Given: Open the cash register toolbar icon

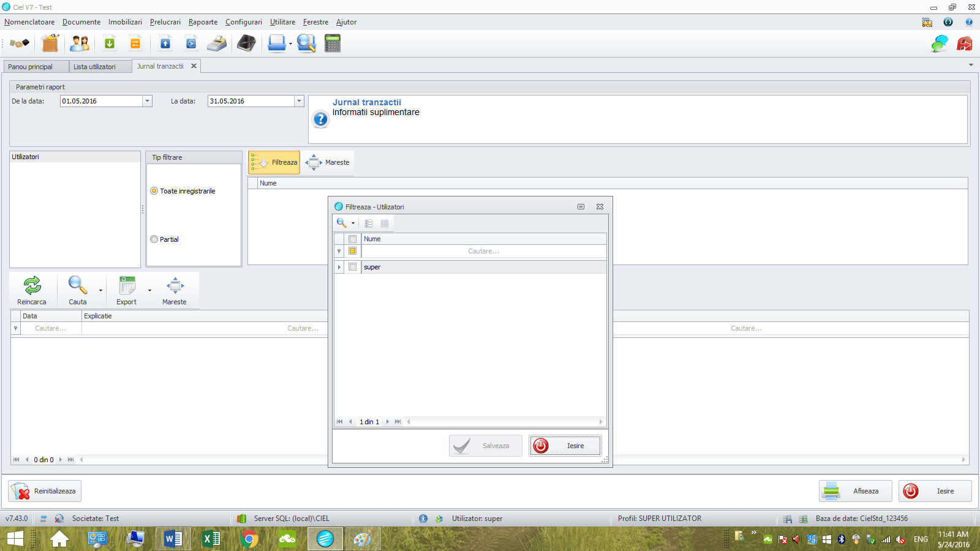Looking at the screenshot, I should coord(217,43).
